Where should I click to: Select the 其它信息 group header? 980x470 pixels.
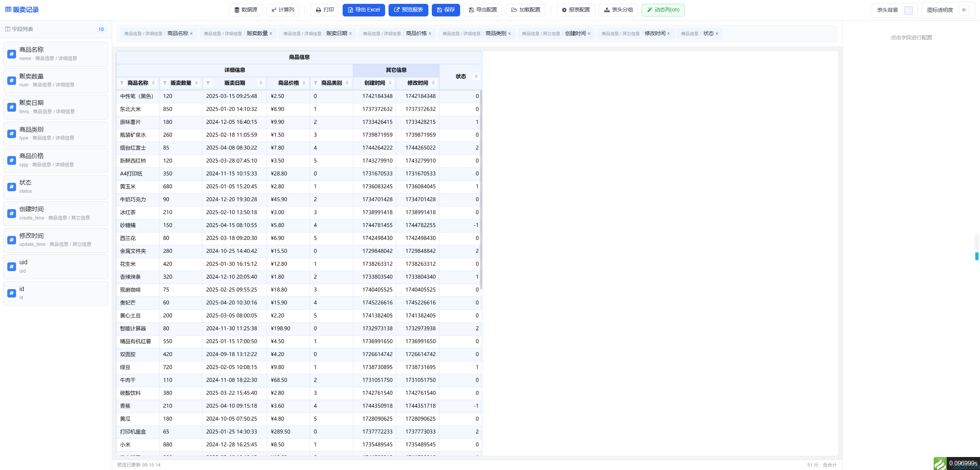pos(396,70)
